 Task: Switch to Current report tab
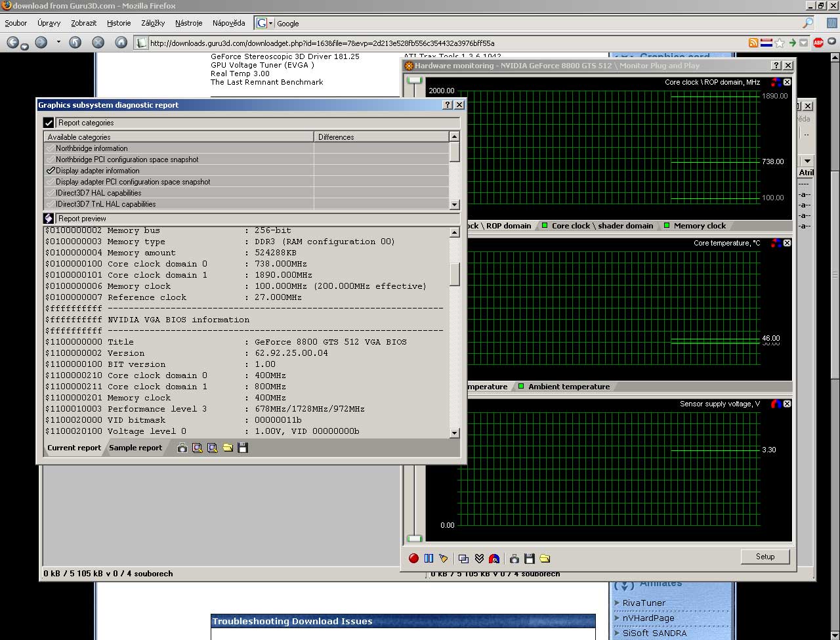[74, 448]
